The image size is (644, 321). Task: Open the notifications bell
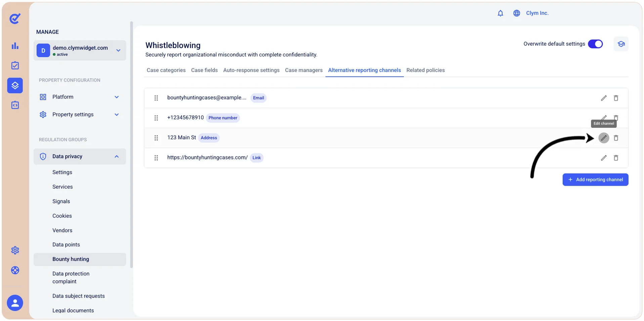(x=501, y=13)
